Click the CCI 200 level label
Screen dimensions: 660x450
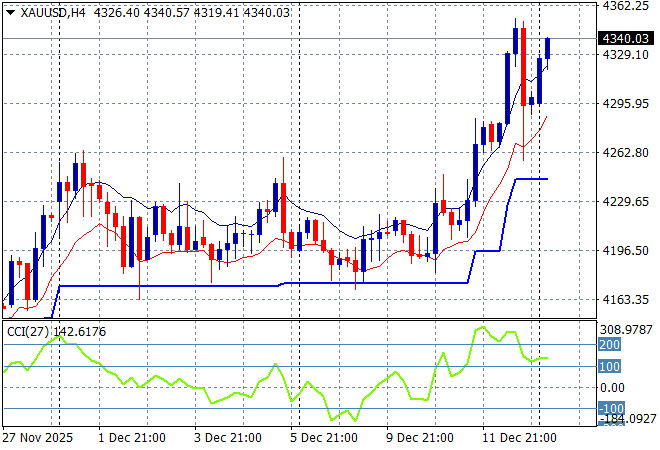click(x=610, y=345)
